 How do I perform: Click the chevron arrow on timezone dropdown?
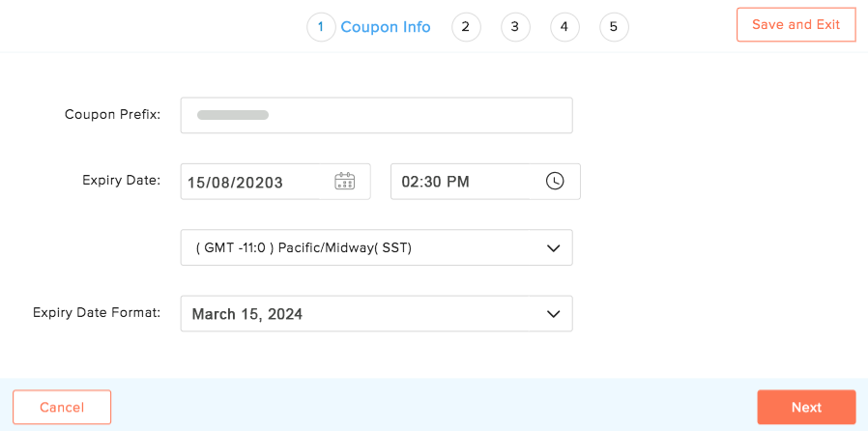point(553,248)
